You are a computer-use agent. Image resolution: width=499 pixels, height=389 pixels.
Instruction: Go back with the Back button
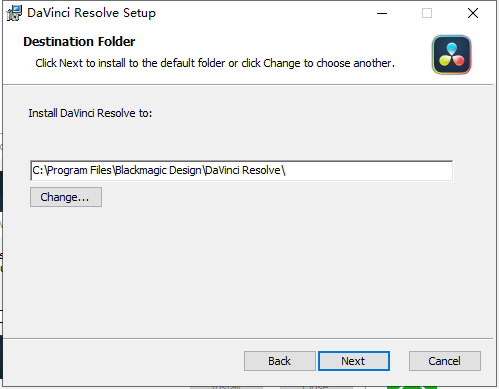pyautogui.click(x=279, y=361)
